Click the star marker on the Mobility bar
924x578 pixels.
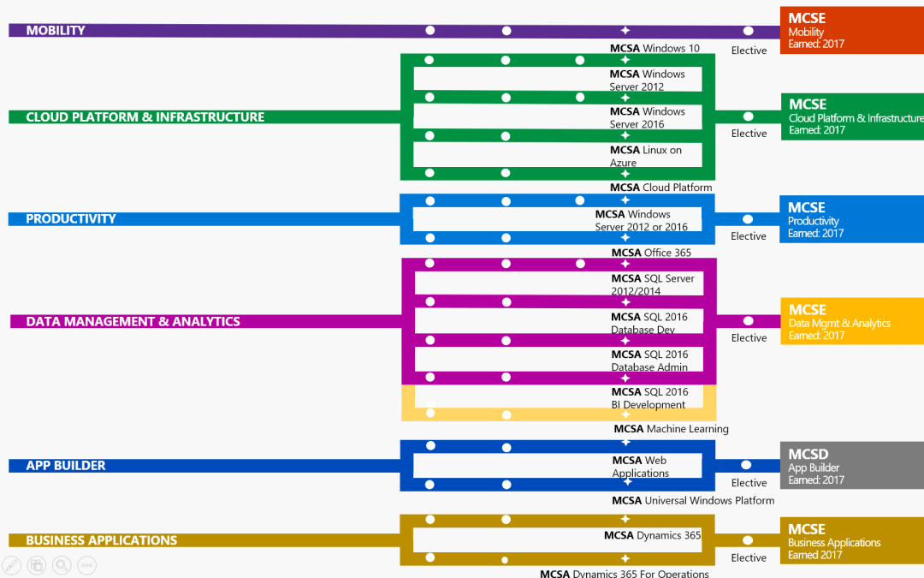coord(625,31)
